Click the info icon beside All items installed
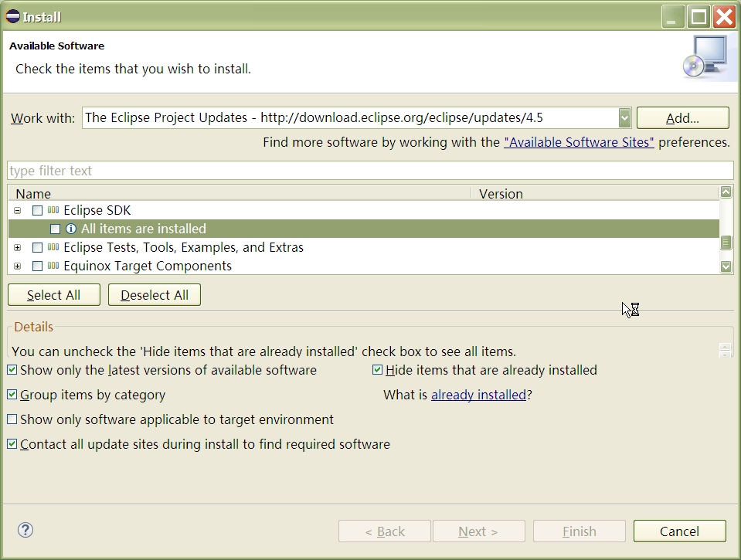741x560 pixels. [x=71, y=229]
